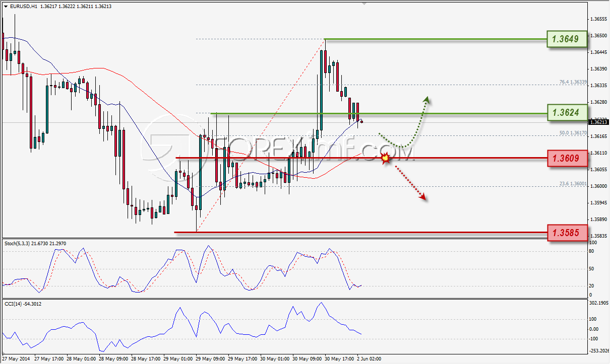Click the current price tag 1.36213

tap(598, 122)
